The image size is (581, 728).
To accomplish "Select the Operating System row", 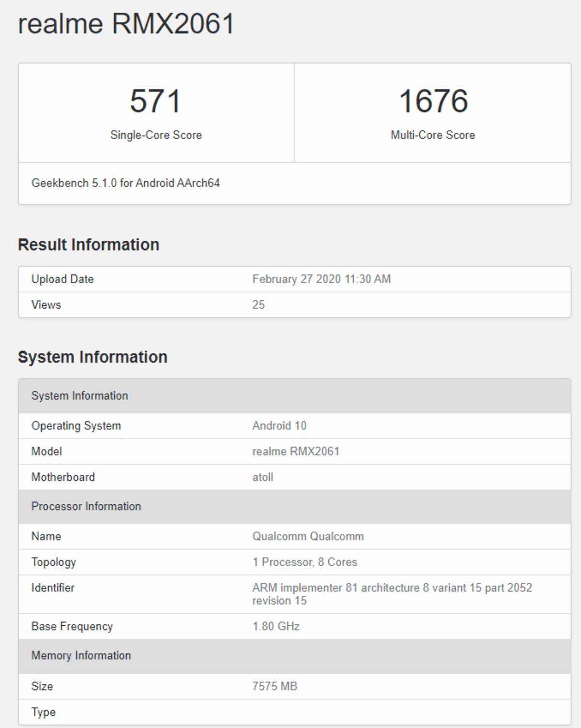I will click(x=76, y=426).
